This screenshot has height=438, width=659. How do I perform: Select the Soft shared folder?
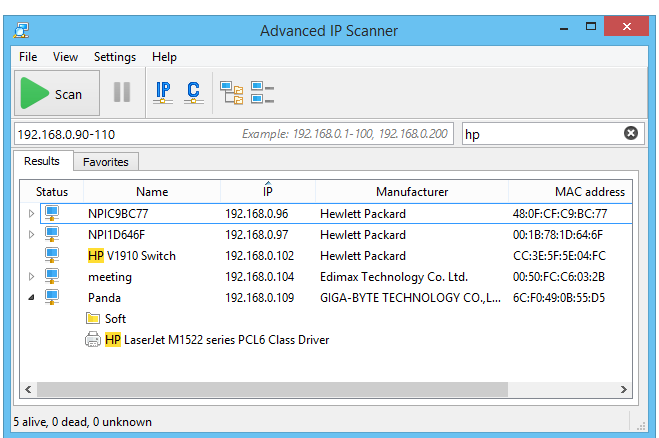115,319
